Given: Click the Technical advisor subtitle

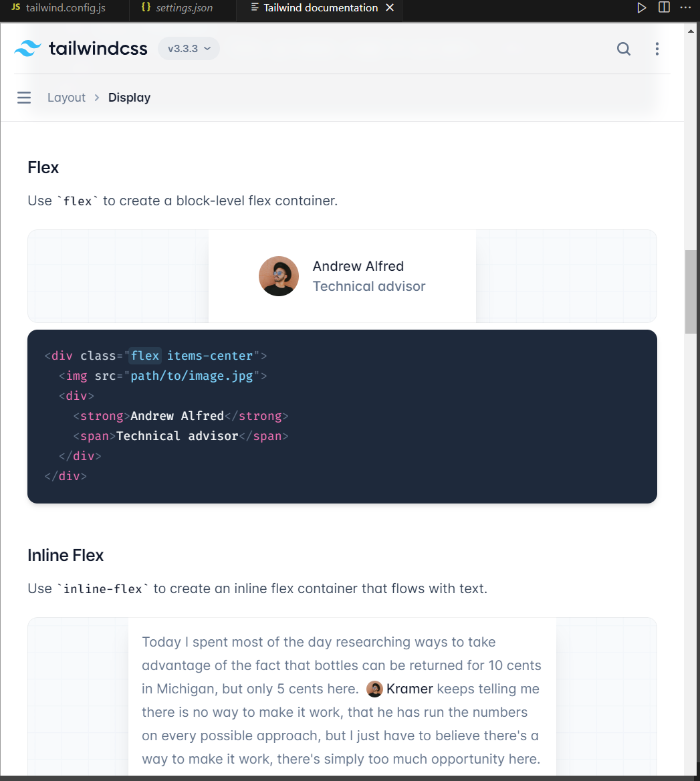Looking at the screenshot, I should 369,286.
